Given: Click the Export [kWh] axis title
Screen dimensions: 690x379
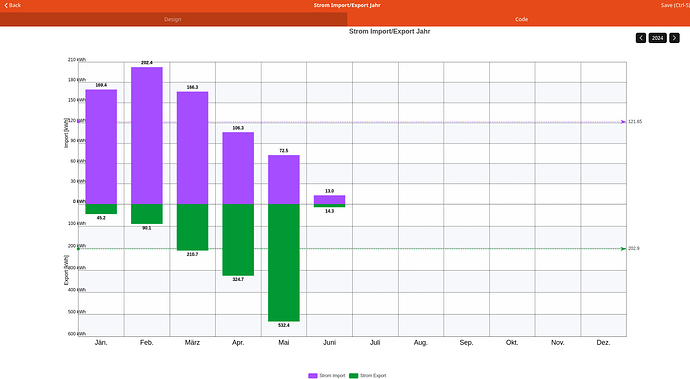Looking at the screenshot, I should tap(66, 270).
